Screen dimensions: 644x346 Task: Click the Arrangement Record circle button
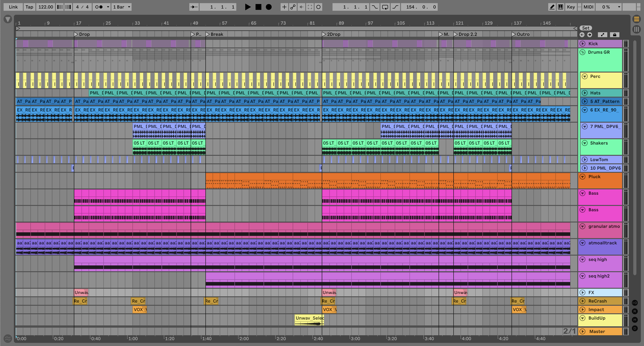pos(269,7)
